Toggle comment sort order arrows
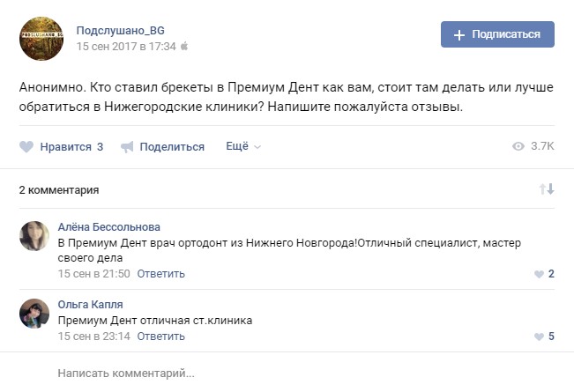 click(x=547, y=189)
